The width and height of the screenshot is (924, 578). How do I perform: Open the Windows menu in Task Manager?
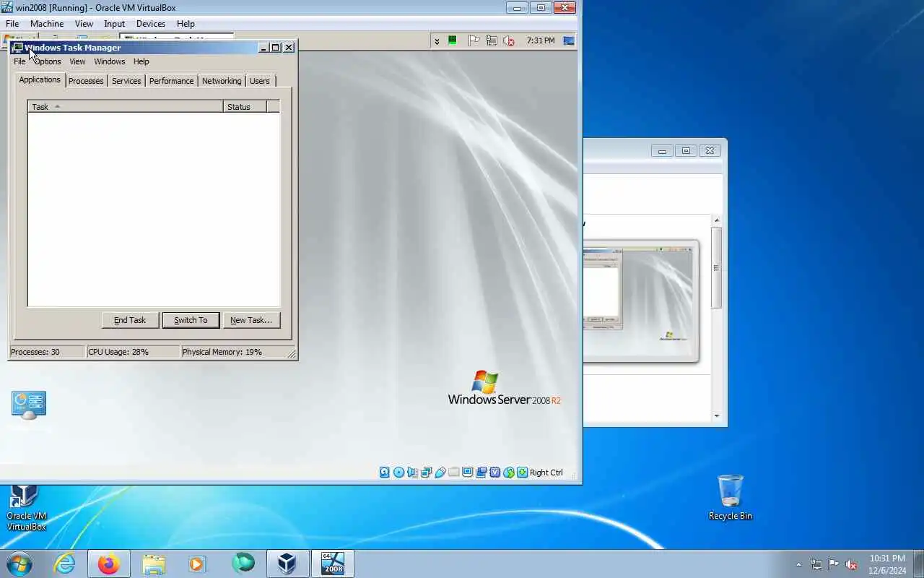click(x=110, y=61)
